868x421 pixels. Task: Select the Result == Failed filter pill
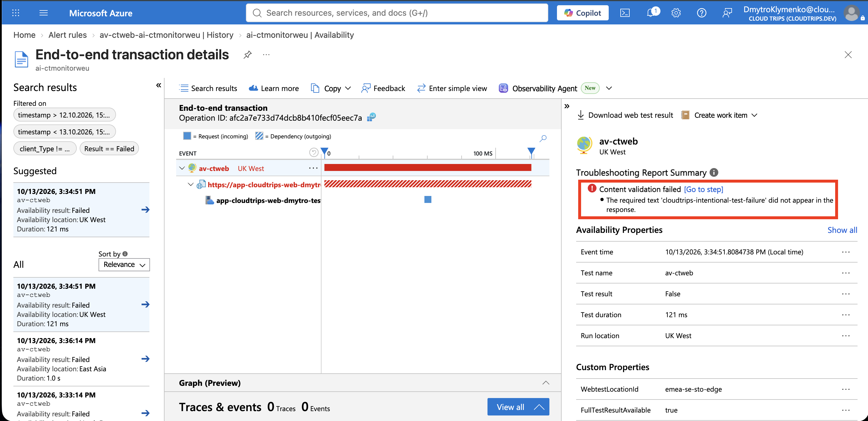[x=109, y=149]
